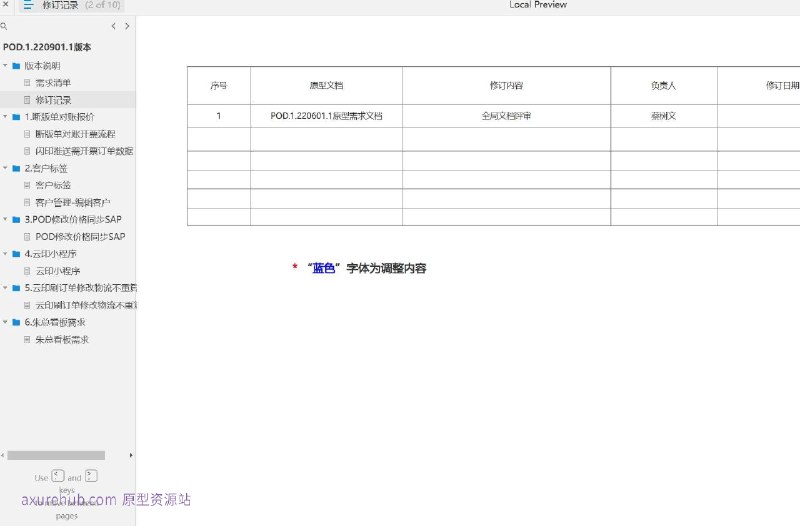Select the 6.朱总看板需求 folder label
Image resolution: width=800 pixels, height=526 pixels.
[55, 322]
